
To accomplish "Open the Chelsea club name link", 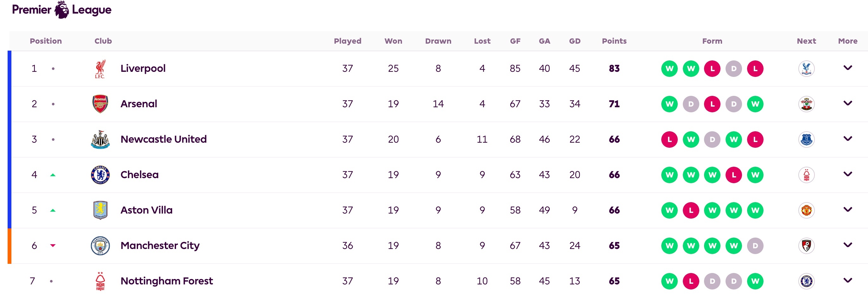I will click(x=140, y=174).
